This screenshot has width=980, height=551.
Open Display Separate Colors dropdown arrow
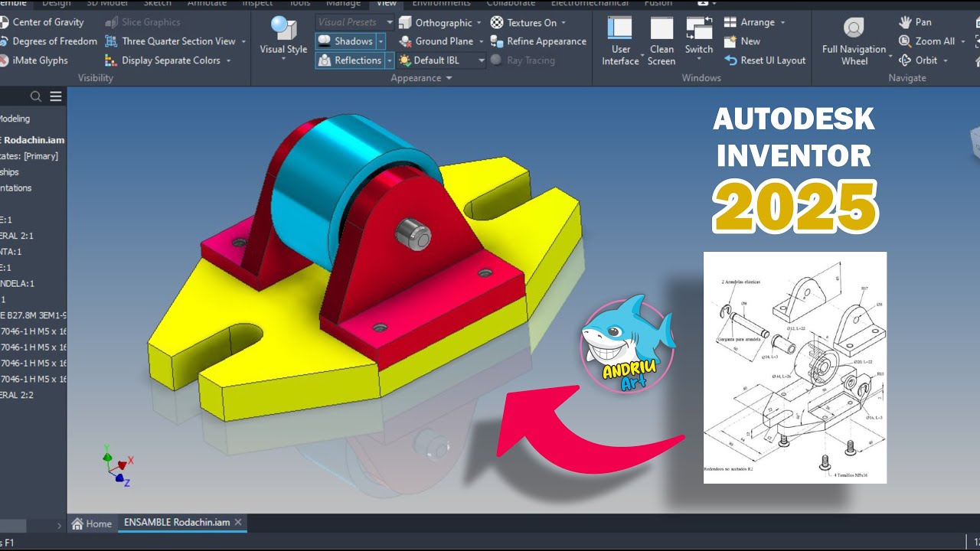[x=228, y=60]
